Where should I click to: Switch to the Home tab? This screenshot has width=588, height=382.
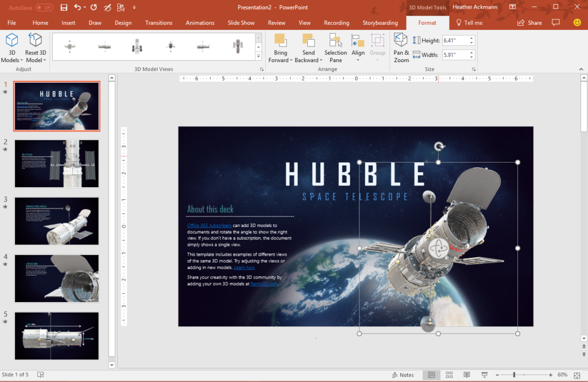tap(40, 23)
